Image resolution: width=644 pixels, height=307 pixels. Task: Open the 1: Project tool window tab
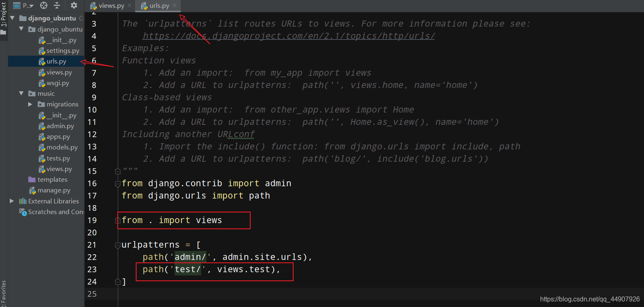(4, 15)
